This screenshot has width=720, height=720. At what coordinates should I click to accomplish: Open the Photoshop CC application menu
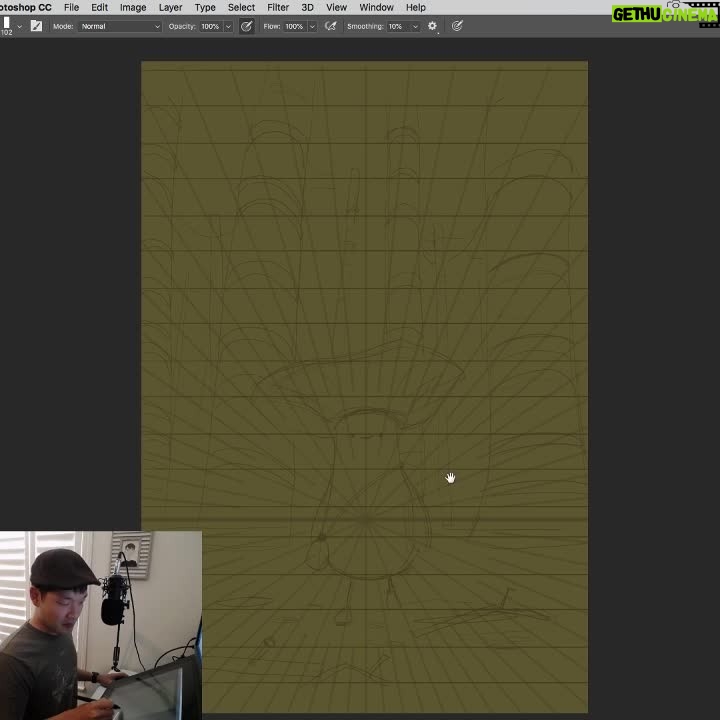click(x=25, y=7)
